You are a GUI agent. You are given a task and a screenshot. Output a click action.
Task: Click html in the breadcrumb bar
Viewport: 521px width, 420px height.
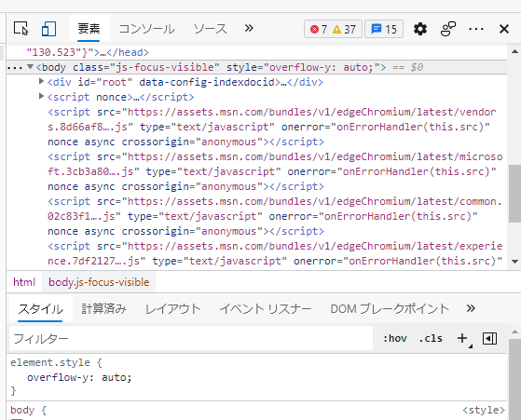[x=24, y=282]
